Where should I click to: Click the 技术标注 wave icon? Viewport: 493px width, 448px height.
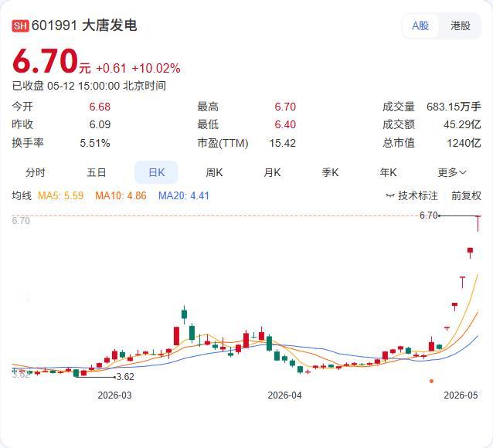pyautogui.click(x=390, y=196)
